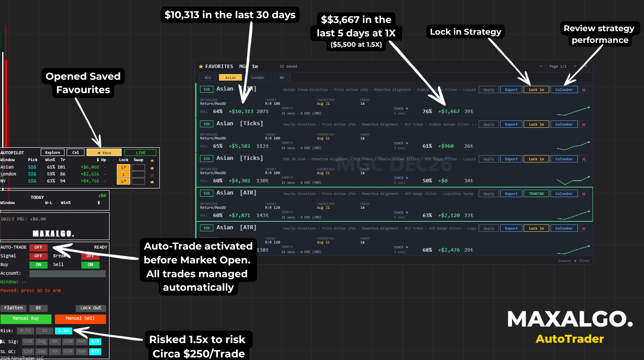Open the Explore view in Autopilot

53,152
